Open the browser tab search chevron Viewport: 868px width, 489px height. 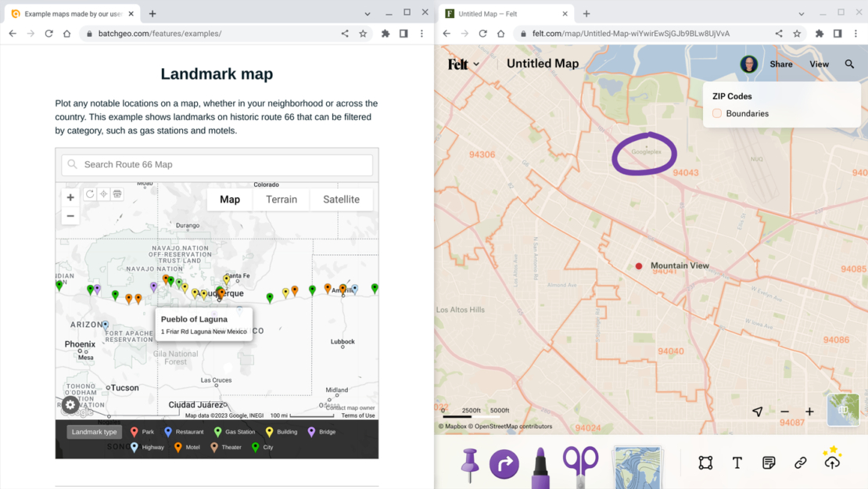coord(368,13)
